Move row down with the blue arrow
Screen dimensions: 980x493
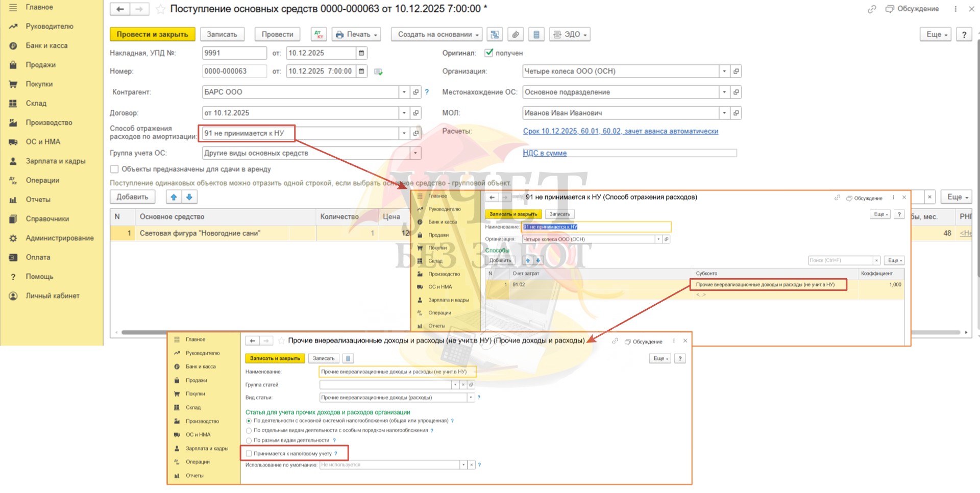[x=189, y=197]
